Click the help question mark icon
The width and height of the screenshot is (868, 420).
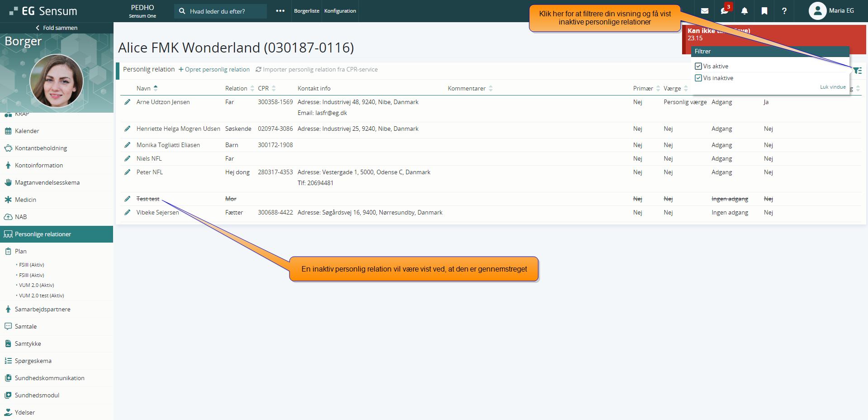click(x=784, y=11)
